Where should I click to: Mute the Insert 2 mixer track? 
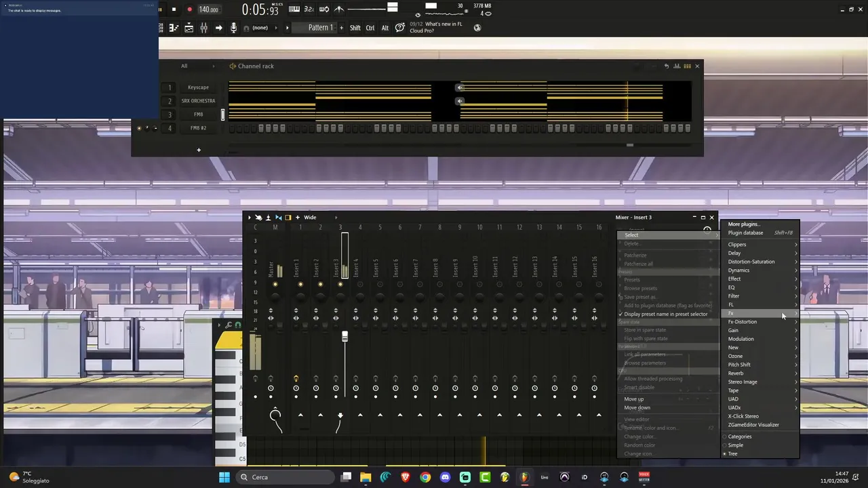[320, 285]
